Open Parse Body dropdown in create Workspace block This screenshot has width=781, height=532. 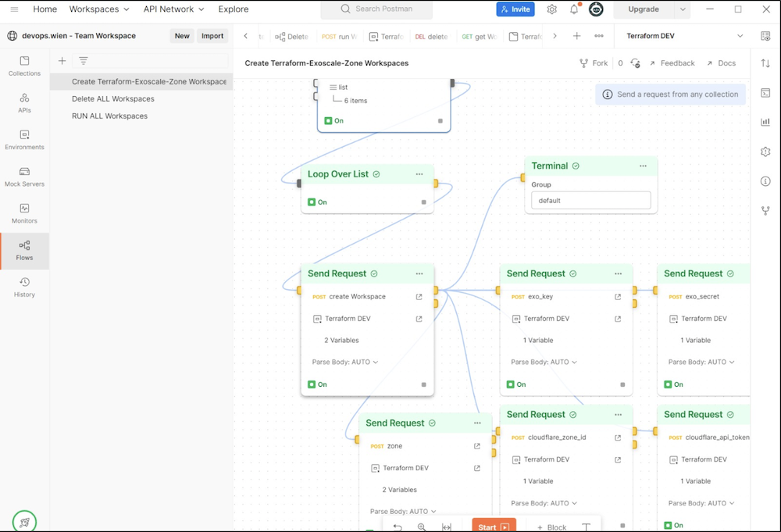[344, 362]
